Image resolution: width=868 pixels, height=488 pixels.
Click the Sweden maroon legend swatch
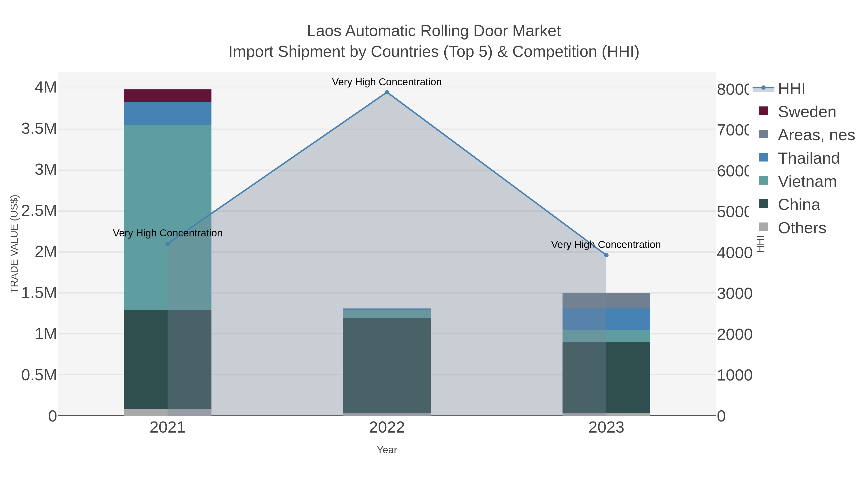pos(764,111)
